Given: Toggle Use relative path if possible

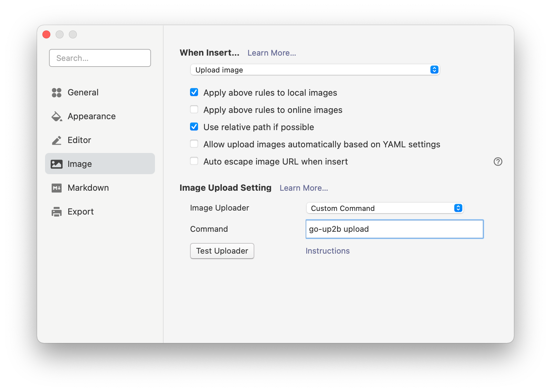Looking at the screenshot, I should tap(194, 127).
